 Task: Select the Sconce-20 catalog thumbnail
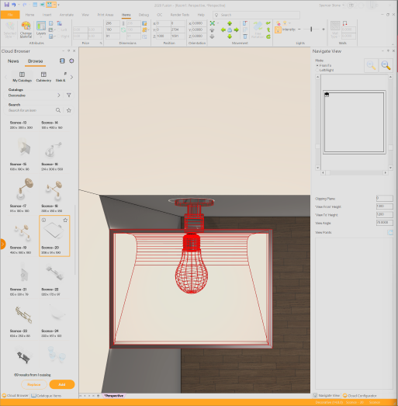tap(54, 236)
